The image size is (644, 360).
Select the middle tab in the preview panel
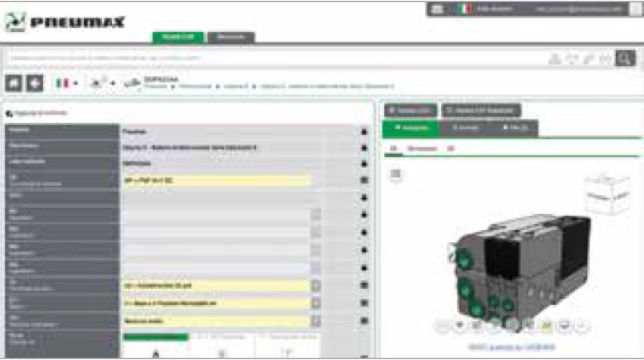point(463,129)
